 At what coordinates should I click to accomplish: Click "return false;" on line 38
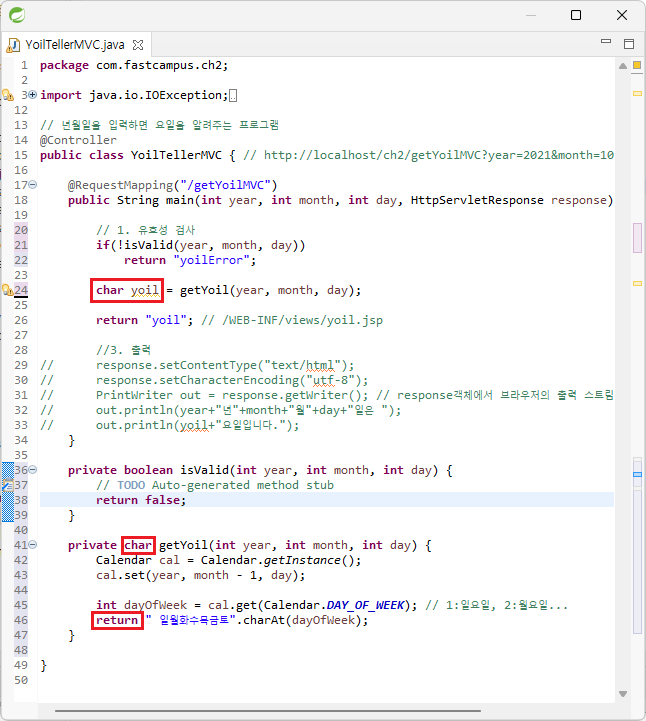click(141, 500)
